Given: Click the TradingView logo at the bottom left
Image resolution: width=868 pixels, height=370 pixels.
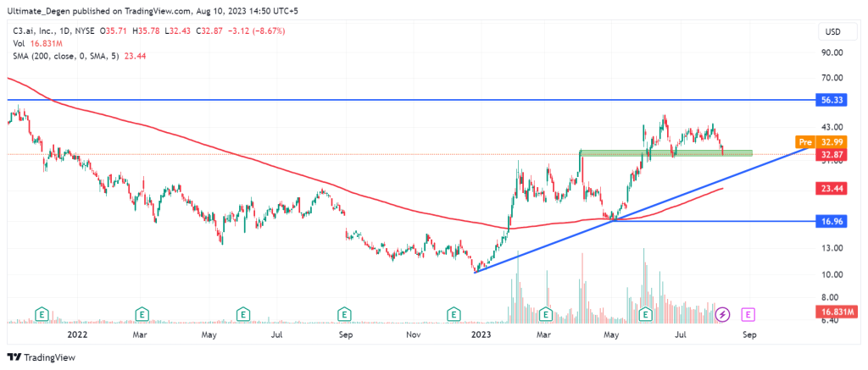Looking at the screenshot, I should point(41,357).
